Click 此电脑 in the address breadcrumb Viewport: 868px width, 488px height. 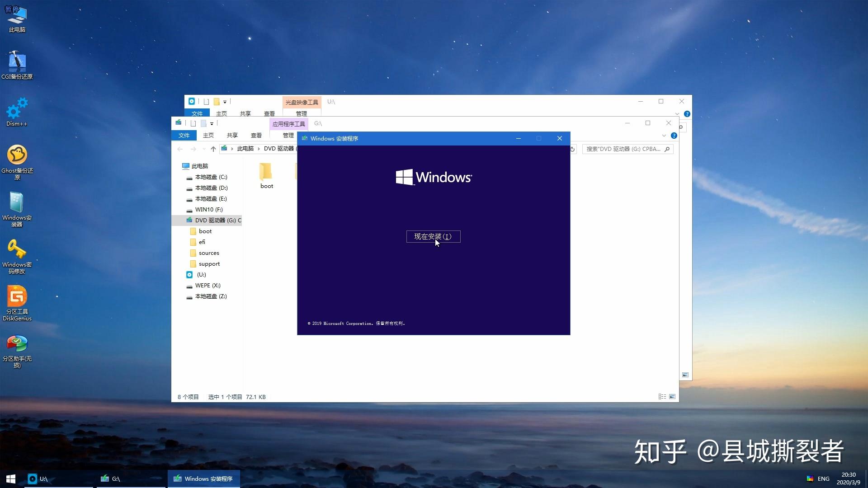pyautogui.click(x=245, y=149)
